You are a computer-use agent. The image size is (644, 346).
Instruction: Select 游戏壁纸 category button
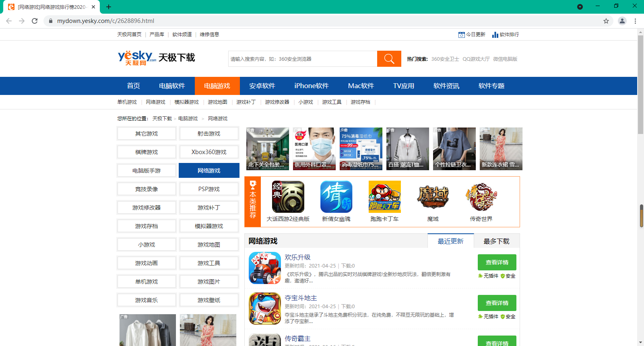click(x=209, y=300)
